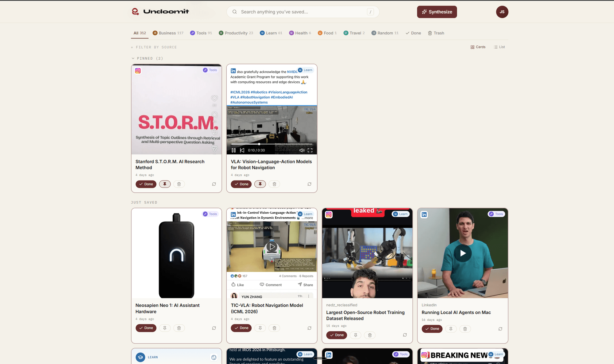This screenshot has width=614, height=364.
Task: Pin the Largest Open-Source Robot Training card
Action: (x=355, y=335)
